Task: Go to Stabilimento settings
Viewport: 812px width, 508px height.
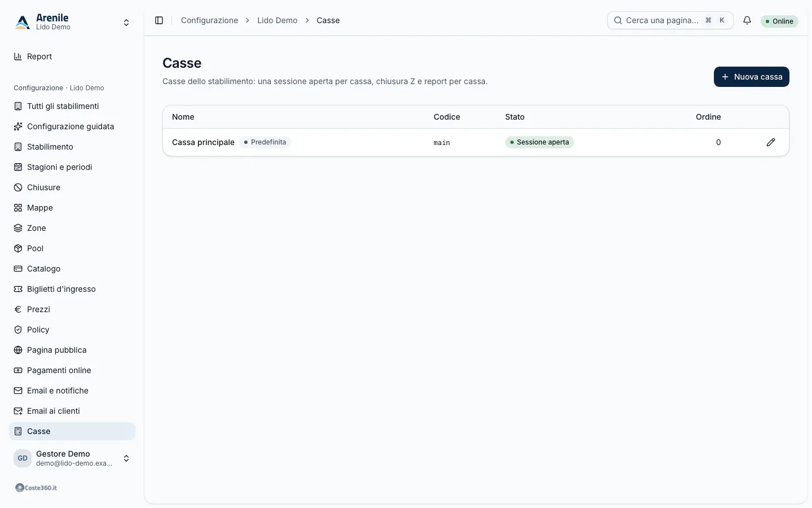Action: (x=72, y=147)
